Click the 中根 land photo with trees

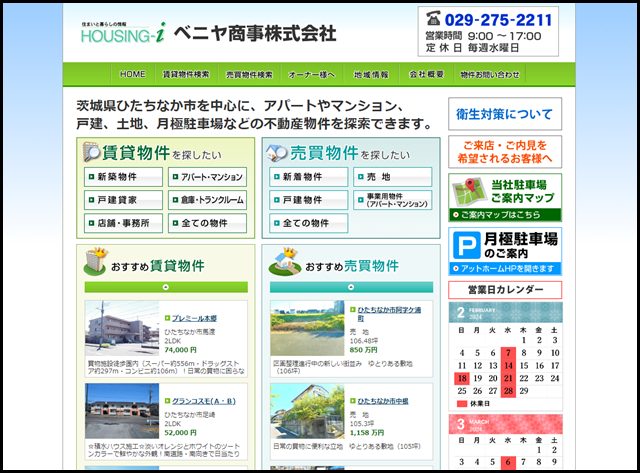307,411
